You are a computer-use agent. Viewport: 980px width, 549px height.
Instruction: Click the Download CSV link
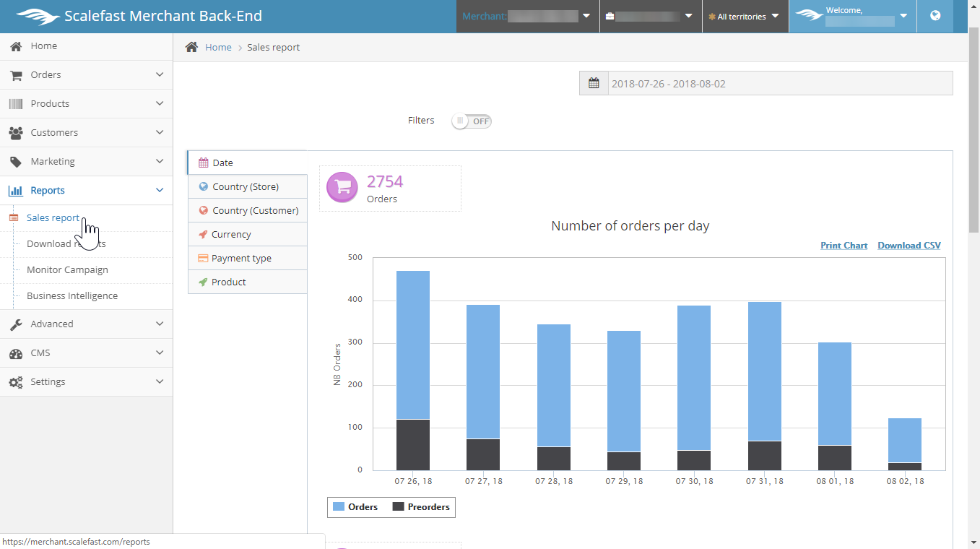click(x=909, y=246)
